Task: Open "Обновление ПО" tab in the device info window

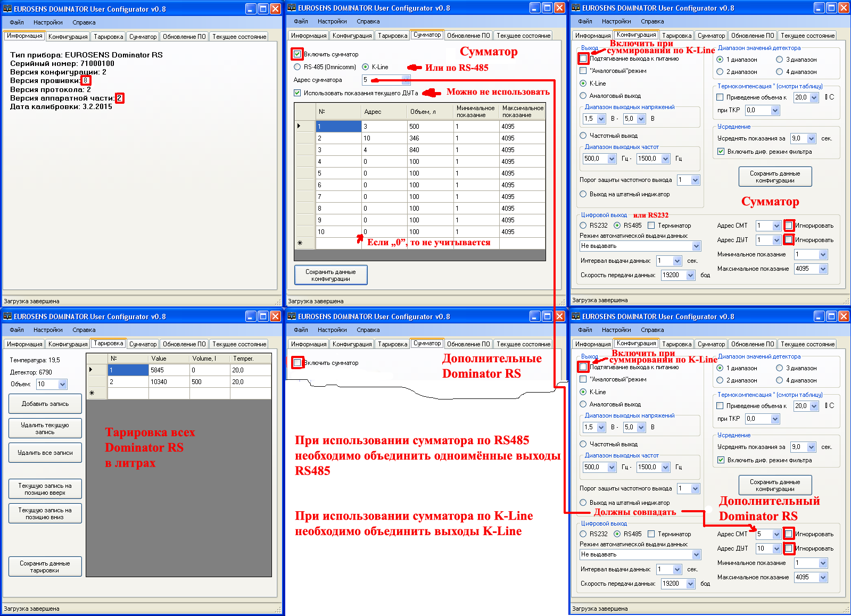Action: point(184,37)
